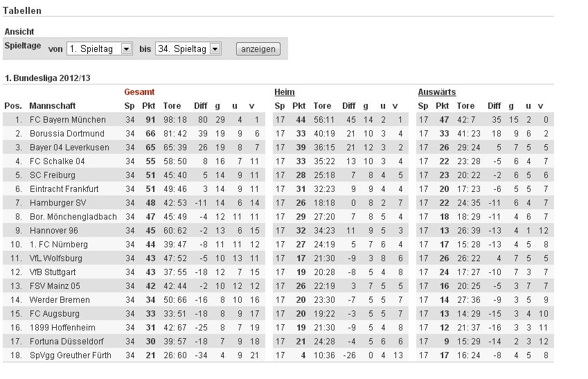Select the Bayer 04 Leverkusen row

click(x=134, y=148)
